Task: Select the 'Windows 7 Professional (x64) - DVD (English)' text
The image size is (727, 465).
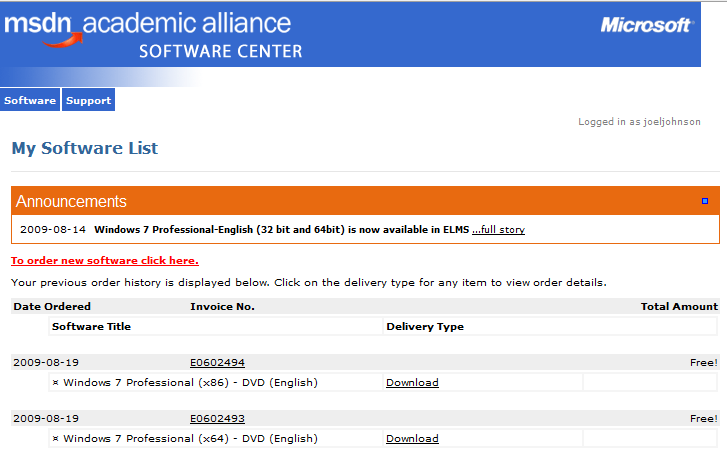Action: click(191, 439)
